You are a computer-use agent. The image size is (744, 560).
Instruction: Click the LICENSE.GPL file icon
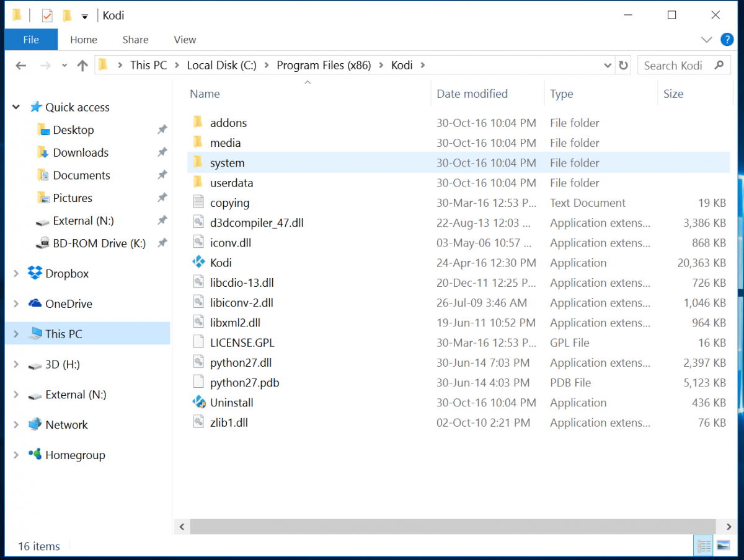pyautogui.click(x=198, y=343)
